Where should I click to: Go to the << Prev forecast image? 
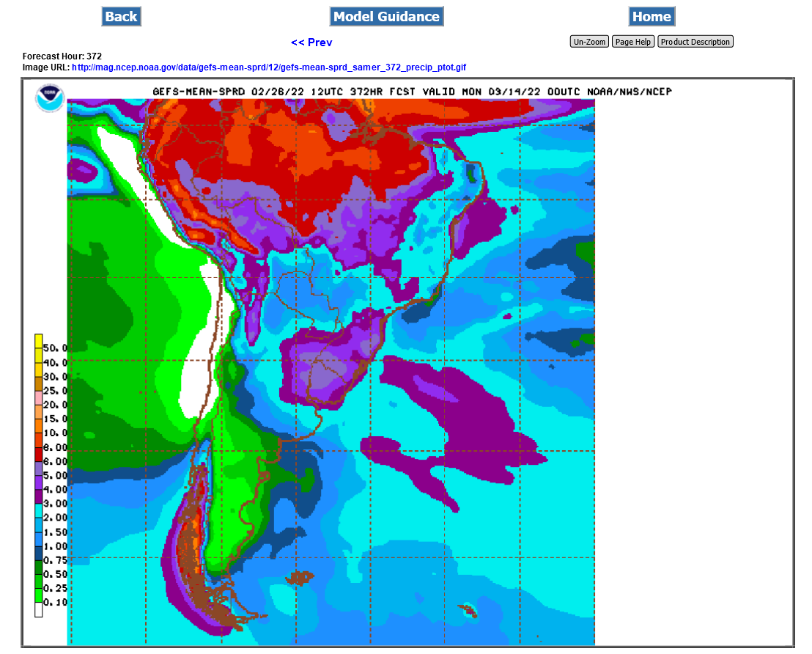[311, 43]
